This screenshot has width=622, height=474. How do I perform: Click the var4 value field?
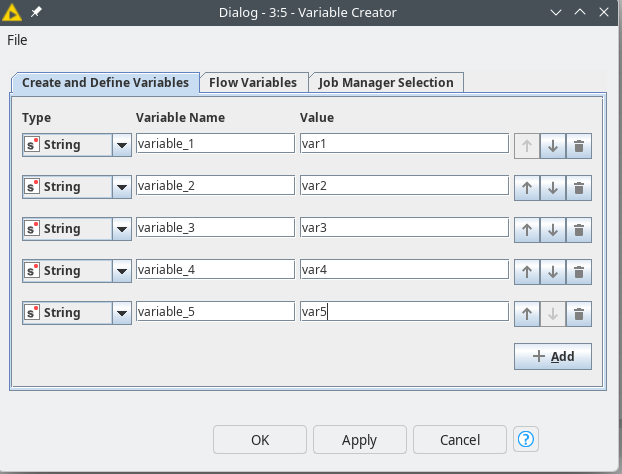pos(403,271)
